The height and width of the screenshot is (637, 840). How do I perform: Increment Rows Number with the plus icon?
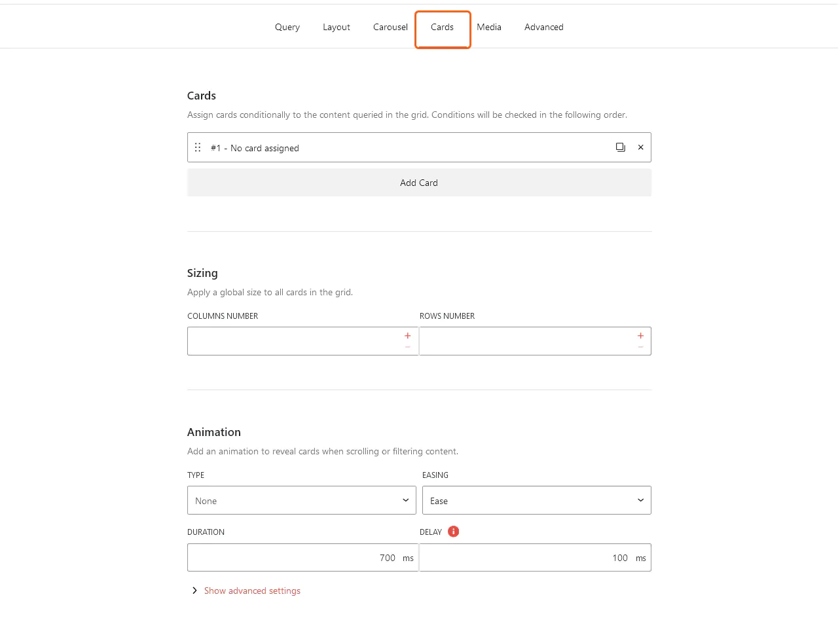640,335
